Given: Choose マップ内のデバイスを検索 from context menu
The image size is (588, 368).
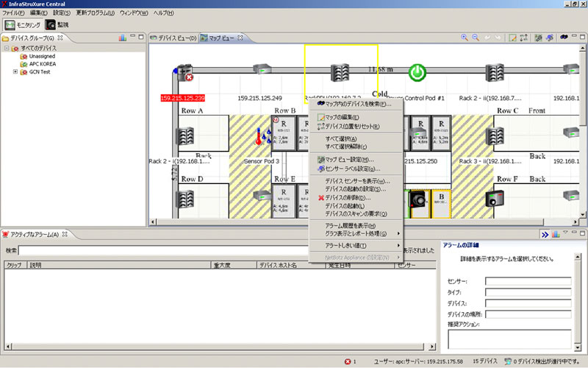Looking at the screenshot, I should pyautogui.click(x=356, y=104).
